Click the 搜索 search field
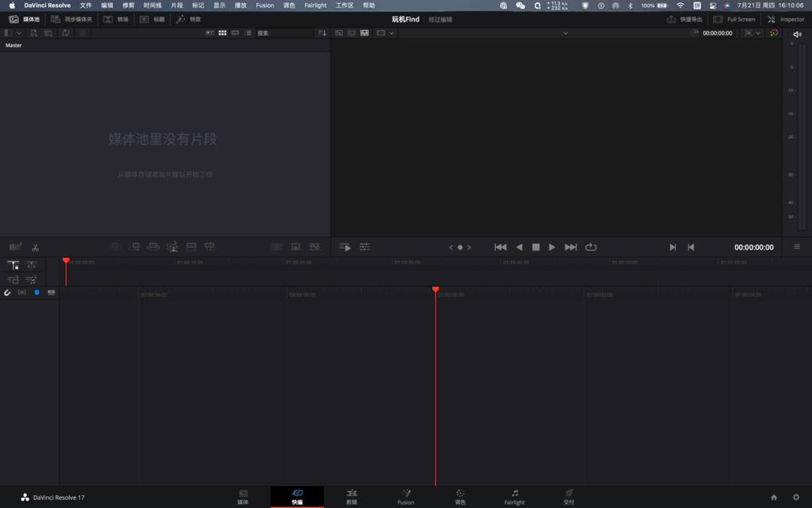Image resolution: width=812 pixels, height=508 pixels. pos(284,32)
